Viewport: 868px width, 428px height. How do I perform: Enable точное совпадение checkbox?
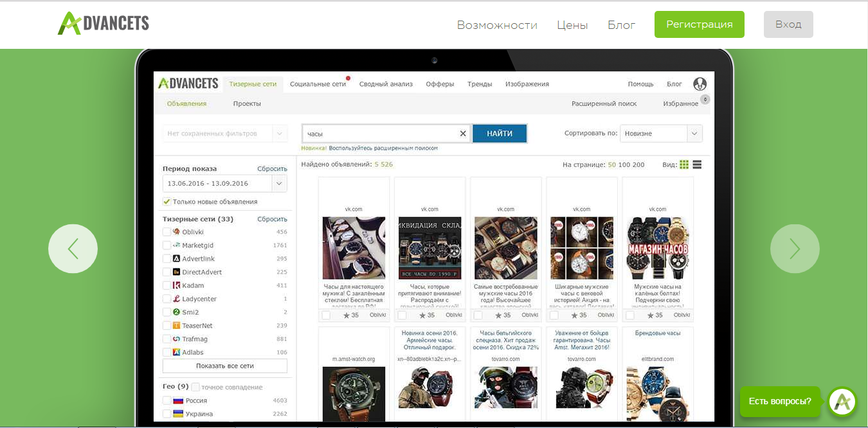coord(195,388)
